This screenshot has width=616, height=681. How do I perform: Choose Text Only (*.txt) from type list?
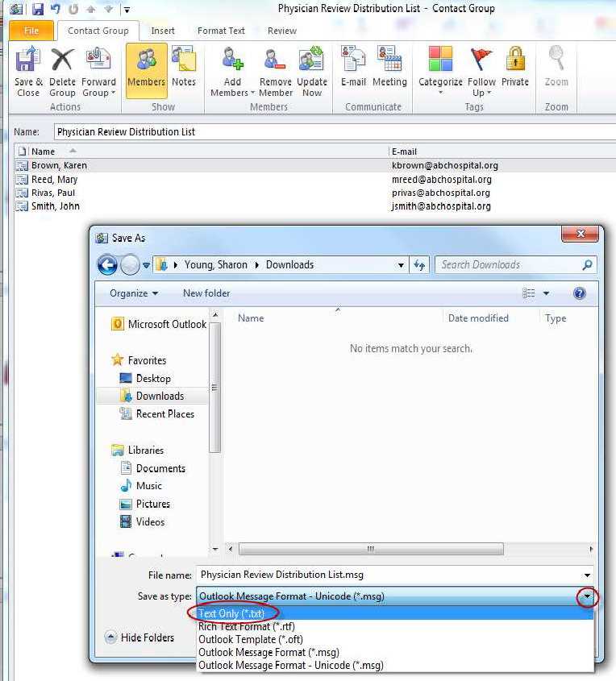pyautogui.click(x=395, y=613)
